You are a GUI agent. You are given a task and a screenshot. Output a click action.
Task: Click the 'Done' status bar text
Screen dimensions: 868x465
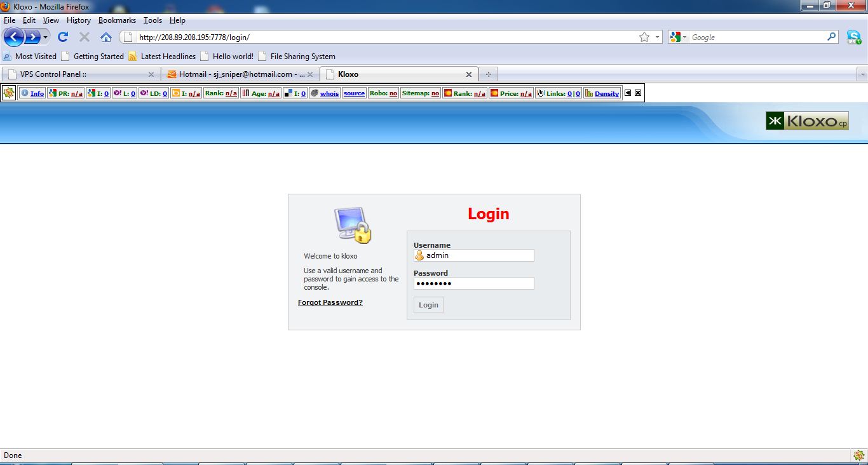click(13, 455)
